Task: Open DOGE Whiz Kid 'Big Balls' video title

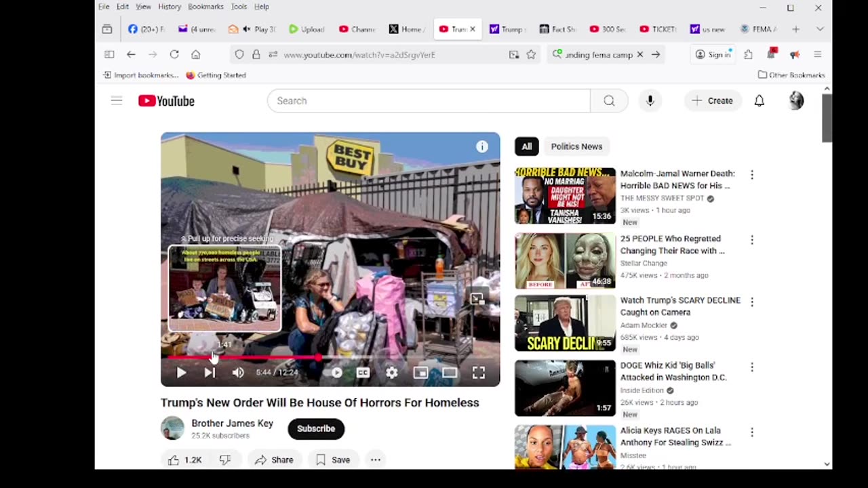Action: tap(673, 371)
